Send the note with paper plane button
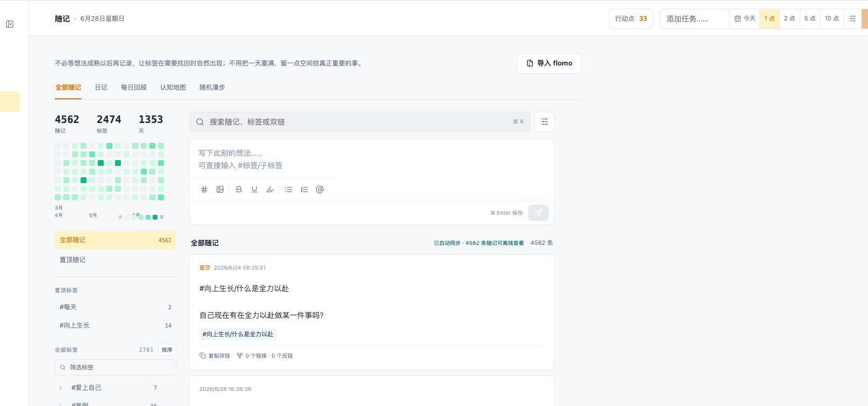Image resolution: width=868 pixels, height=406 pixels. click(539, 213)
